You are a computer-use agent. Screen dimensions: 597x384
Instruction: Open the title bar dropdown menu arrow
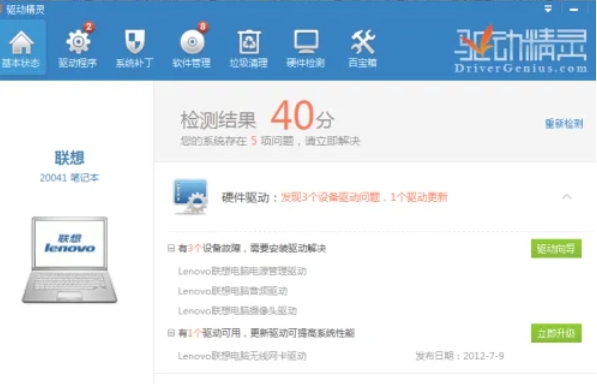pyautogui.click(x=548, y=9)
